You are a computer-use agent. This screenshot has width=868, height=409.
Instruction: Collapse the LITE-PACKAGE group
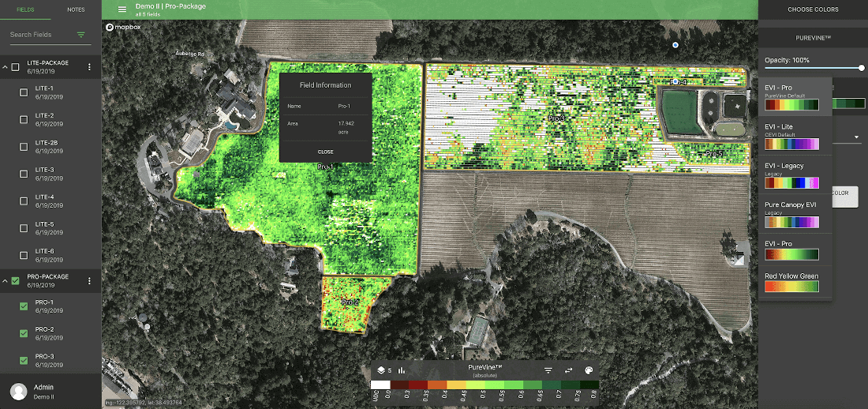5,67
